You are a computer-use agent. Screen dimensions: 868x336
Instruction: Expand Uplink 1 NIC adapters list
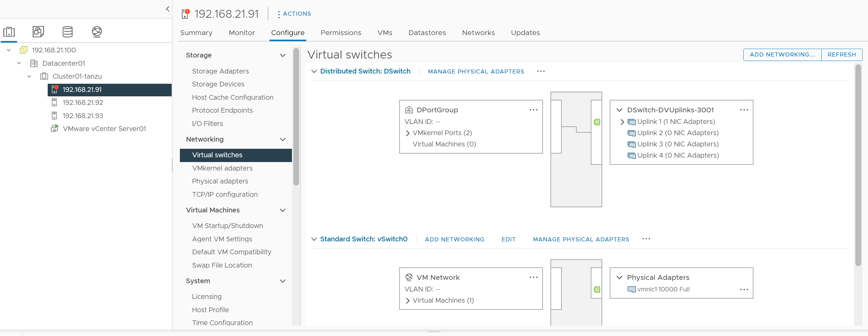[x=622, y=122]
